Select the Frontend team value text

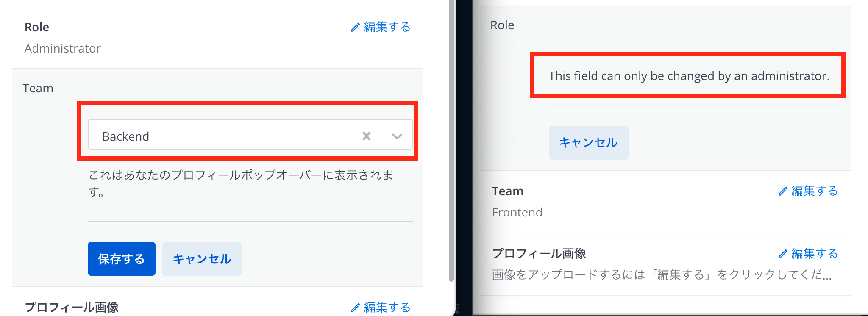[517, 212]
